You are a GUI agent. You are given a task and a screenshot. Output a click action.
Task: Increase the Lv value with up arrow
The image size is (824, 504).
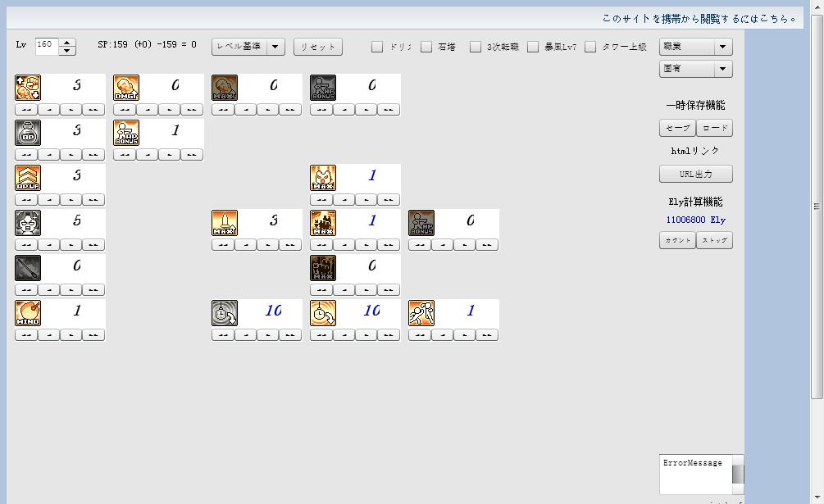point(67,43)
